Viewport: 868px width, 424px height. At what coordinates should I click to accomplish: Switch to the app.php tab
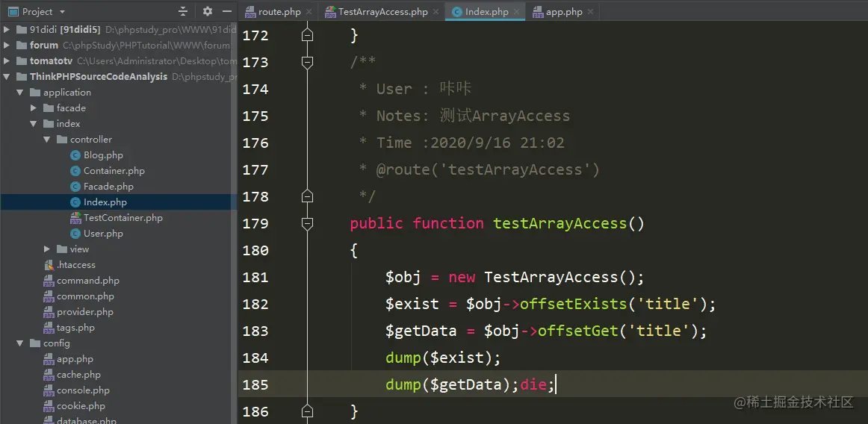pos(564,12)
